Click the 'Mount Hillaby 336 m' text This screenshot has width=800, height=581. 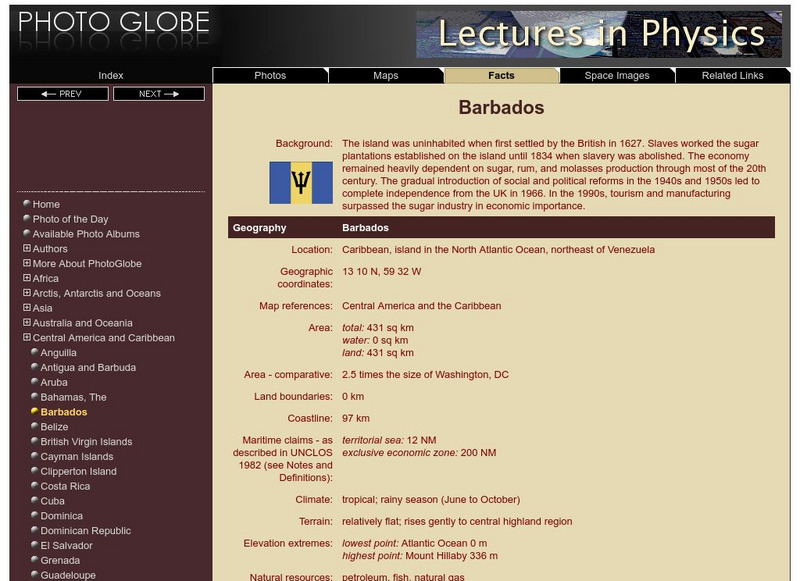[x=452, y=555]
